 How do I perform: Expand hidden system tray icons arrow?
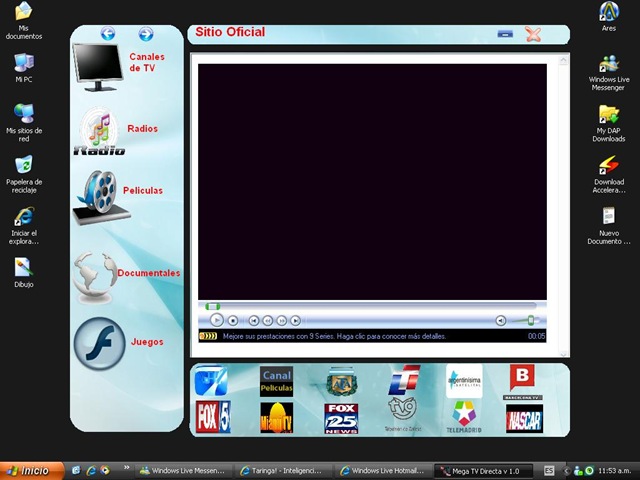pyautogui.click(x=566, y=471)
